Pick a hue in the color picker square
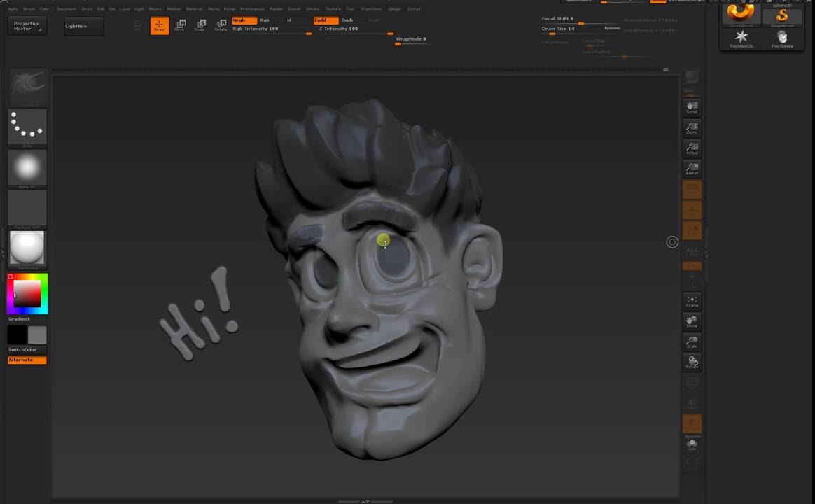The width and height of the screenshot is (815, 504). [x=27, y=293]
